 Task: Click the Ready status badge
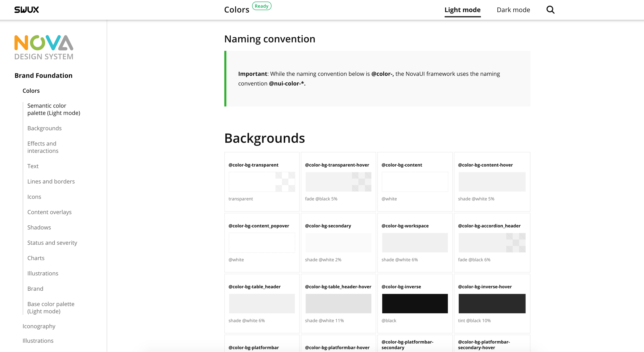[x=261, y=6]
